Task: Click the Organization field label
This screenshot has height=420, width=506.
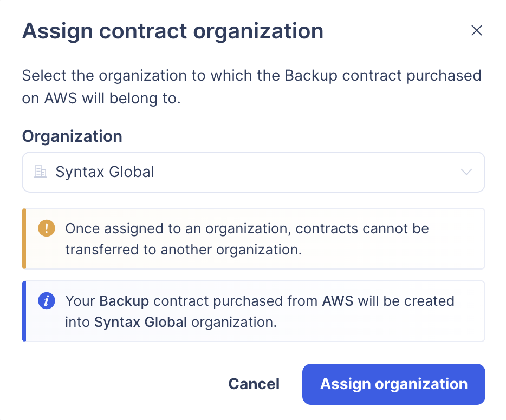Action: coord(72,136)
